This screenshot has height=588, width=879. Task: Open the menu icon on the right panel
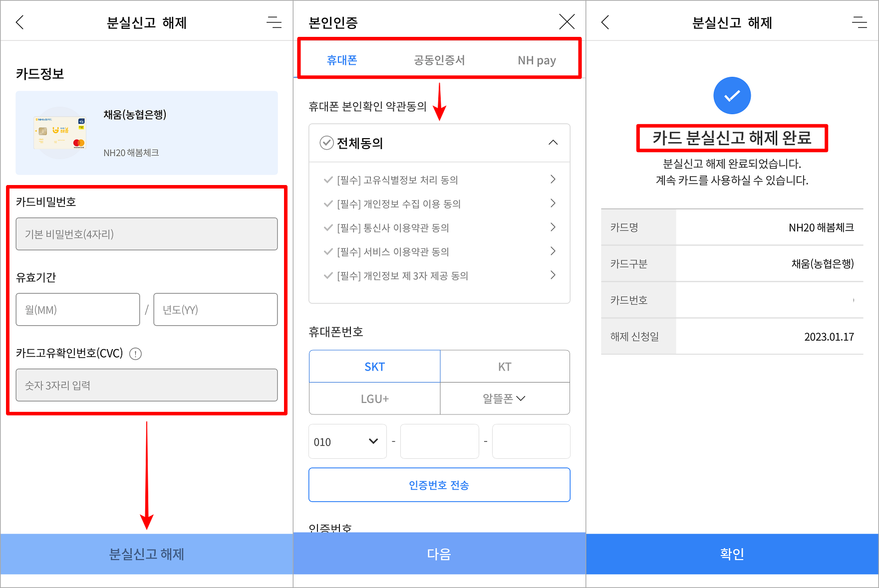(860, 22)
